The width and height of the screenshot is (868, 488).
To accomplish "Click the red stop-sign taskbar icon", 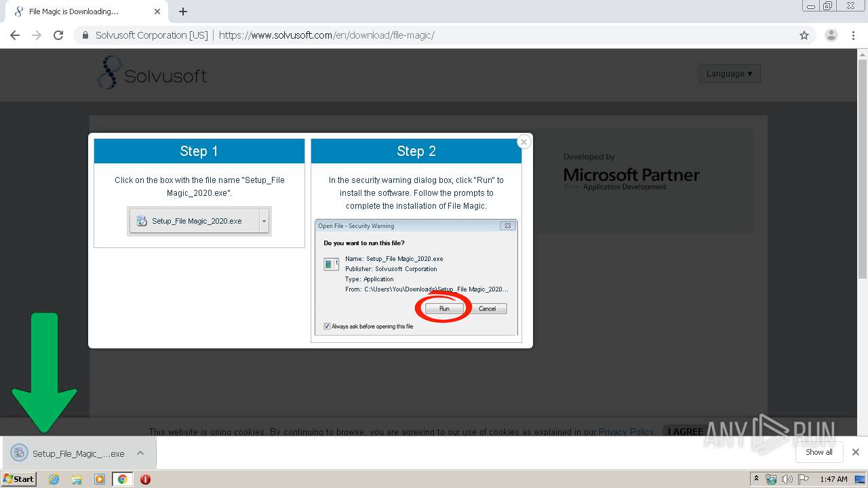I will (x=145, y=479).
